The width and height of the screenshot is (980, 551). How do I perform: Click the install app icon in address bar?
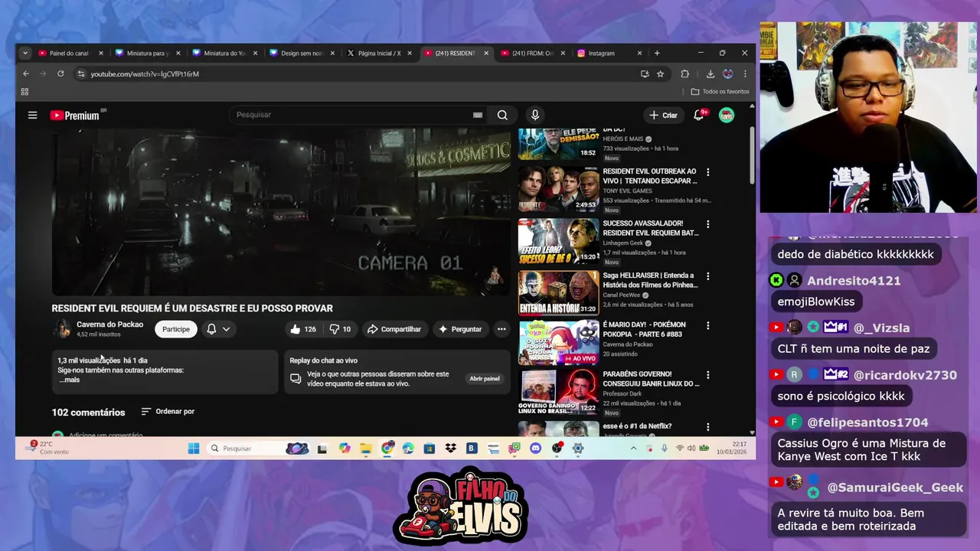[x=645, y=73]
